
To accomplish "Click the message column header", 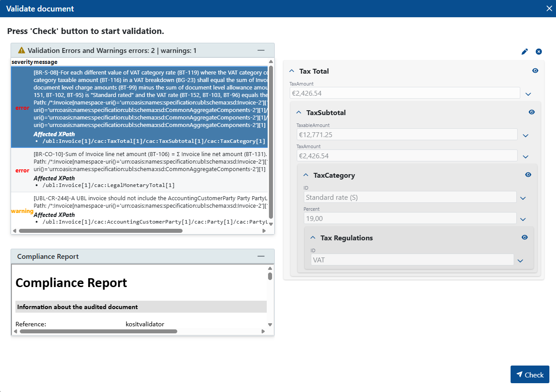I will 45,62.
